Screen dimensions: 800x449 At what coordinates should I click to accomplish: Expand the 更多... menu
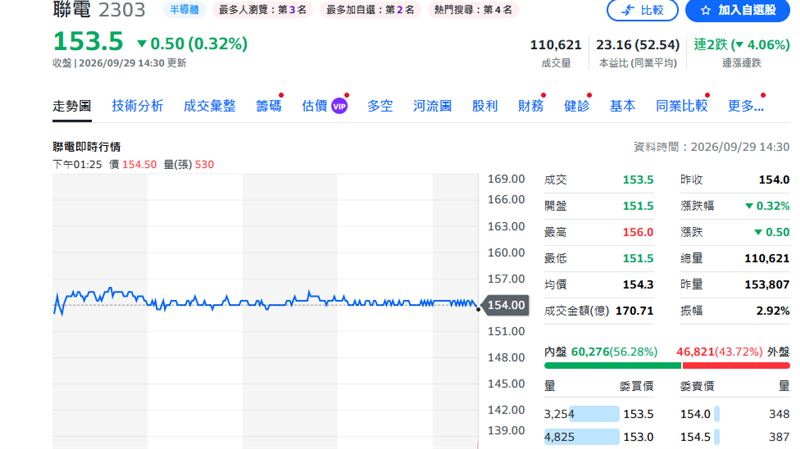[745, 106]
